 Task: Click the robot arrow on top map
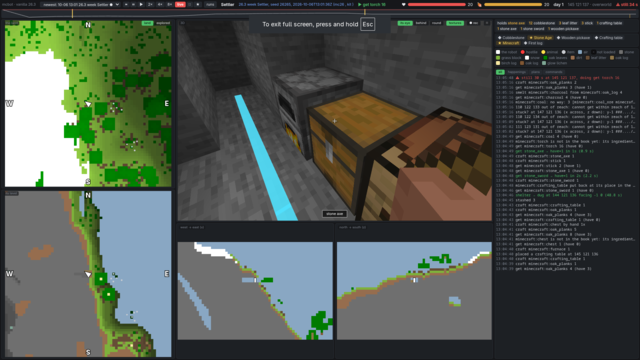point(88,104)
